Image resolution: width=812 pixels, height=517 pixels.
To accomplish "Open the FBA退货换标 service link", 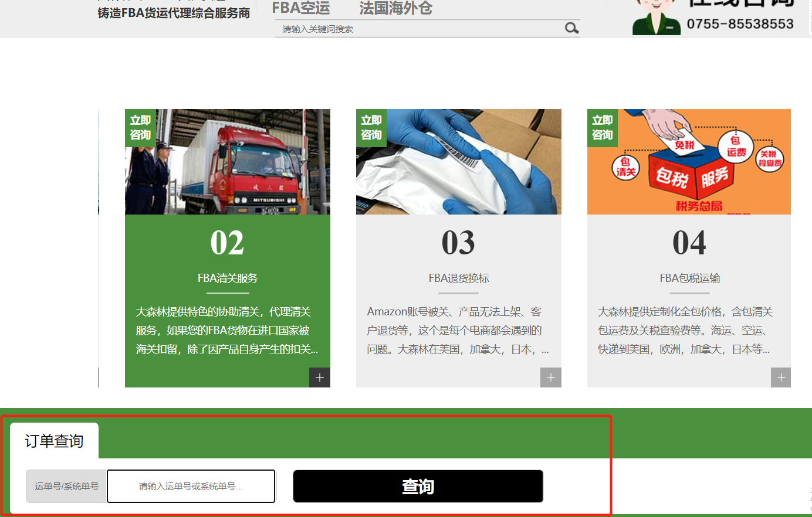I will 458,278.
